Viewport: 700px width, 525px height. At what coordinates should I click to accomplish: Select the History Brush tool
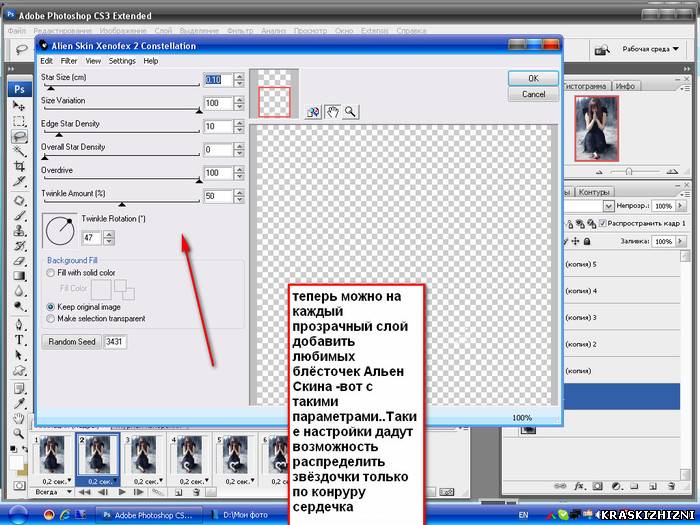pos(19,246)
